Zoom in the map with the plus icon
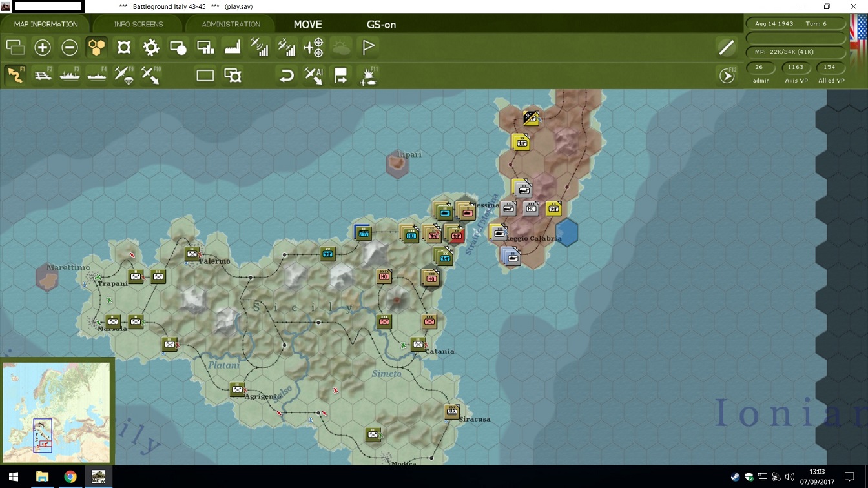 [43, 47]
